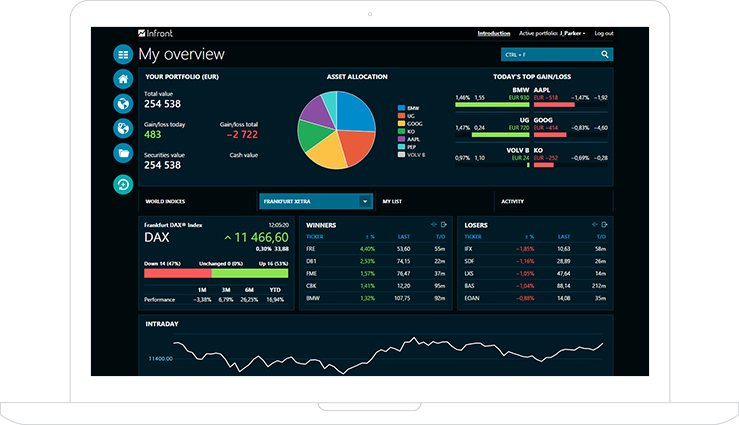The image size is (739, 425).
Task: Click the My overview page title
Action: 181,55
